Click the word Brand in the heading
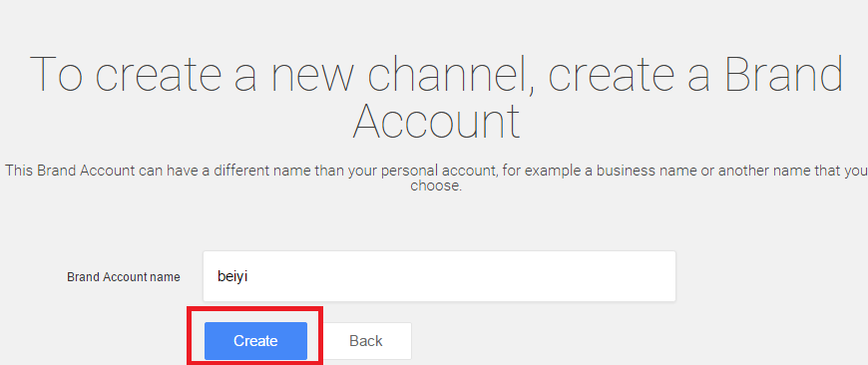The image size is (868, 365). pyautogui.click(x=784, y=74)
